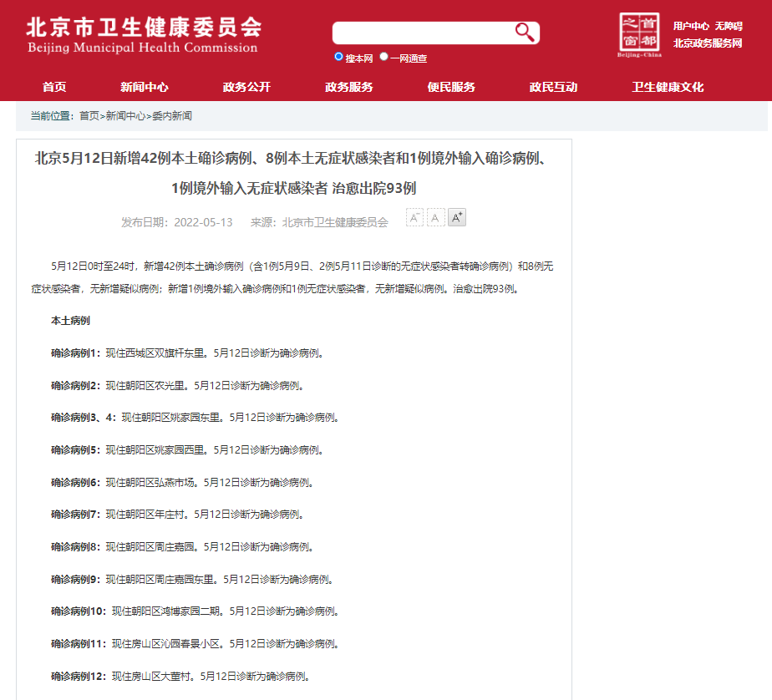Click the 用户中心 link
This screenshot has width=772, height=700.
(691, 26)
